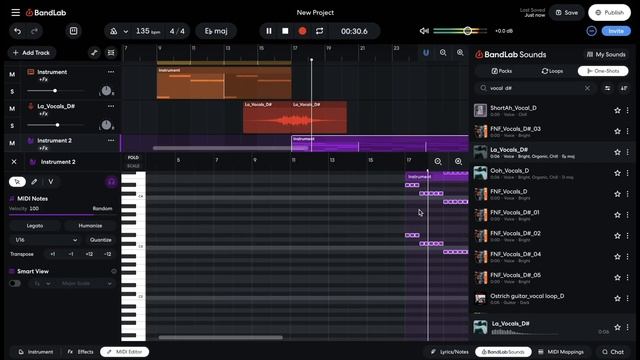Click the Quantize button
The image size is (640, 360).
point(101,240)
